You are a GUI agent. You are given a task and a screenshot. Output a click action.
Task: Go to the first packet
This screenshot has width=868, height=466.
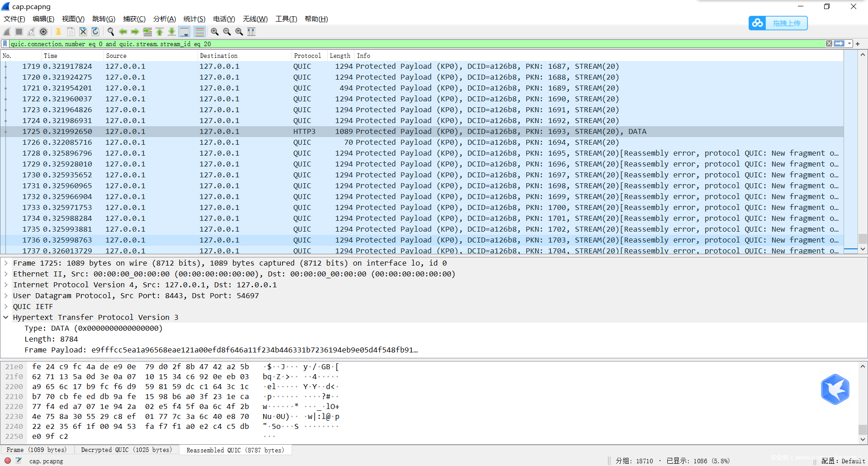160,32
